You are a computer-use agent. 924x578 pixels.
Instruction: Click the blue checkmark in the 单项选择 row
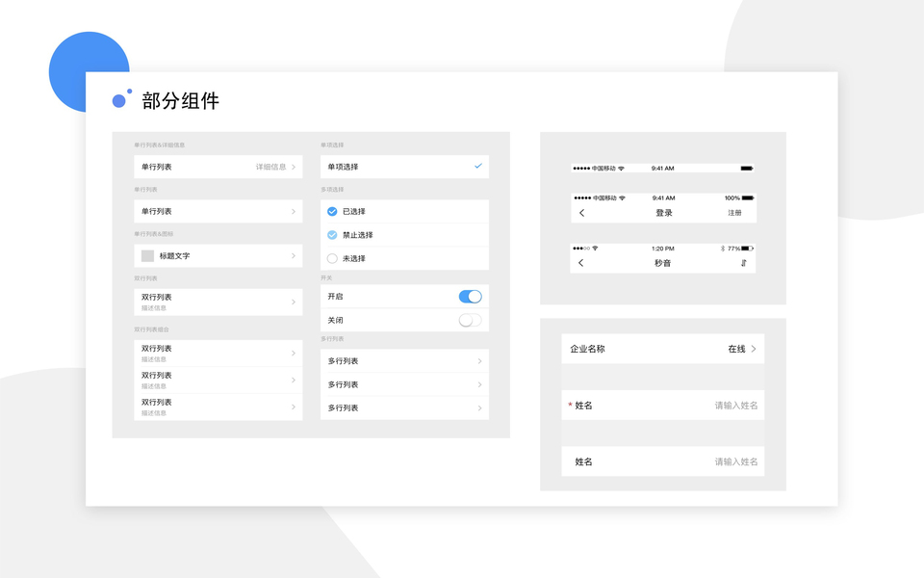point(478,167)
